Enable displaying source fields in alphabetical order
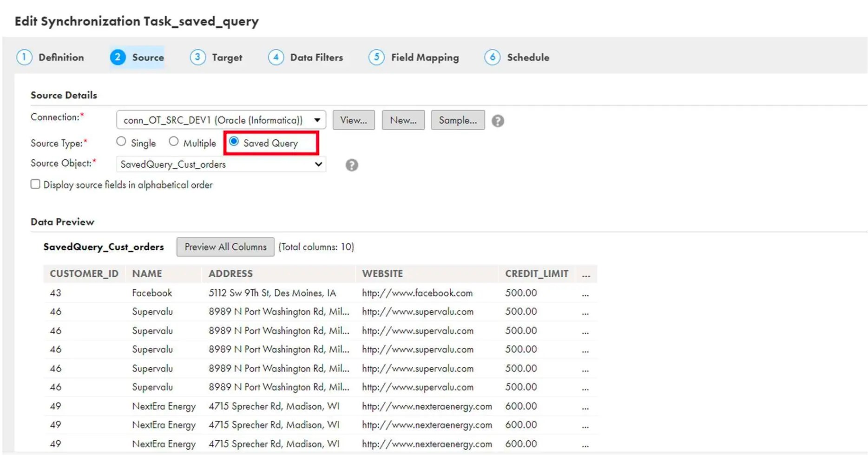868x456 pixels. click(35, 184)
